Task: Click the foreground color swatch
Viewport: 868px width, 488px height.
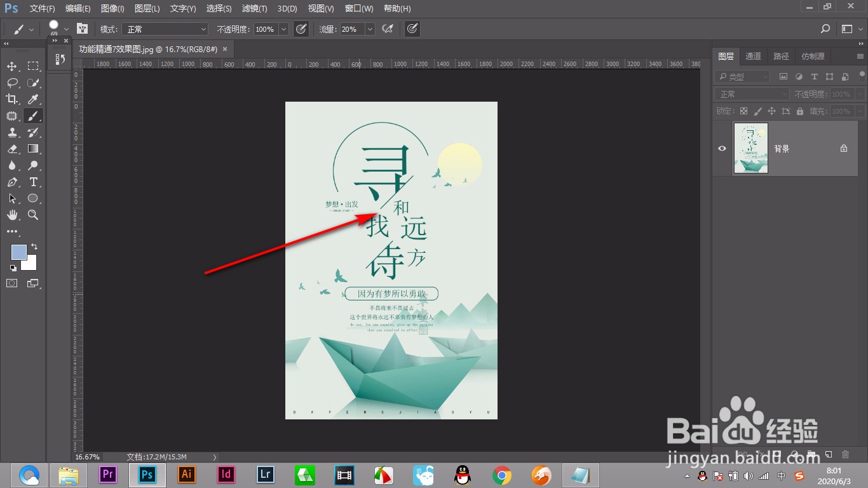Action: (x=19, y=252)
